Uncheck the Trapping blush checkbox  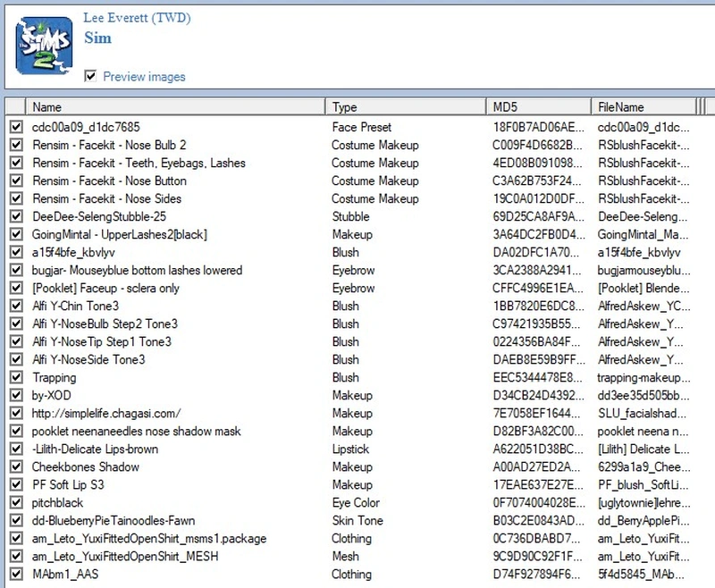(x=16, y=377)
